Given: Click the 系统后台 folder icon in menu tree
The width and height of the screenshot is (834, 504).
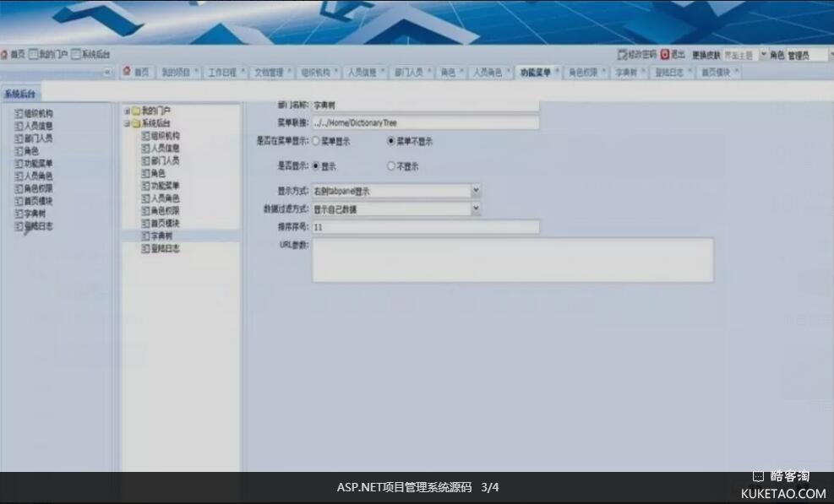Looking at the screenshot, I should tap(136, 123).
